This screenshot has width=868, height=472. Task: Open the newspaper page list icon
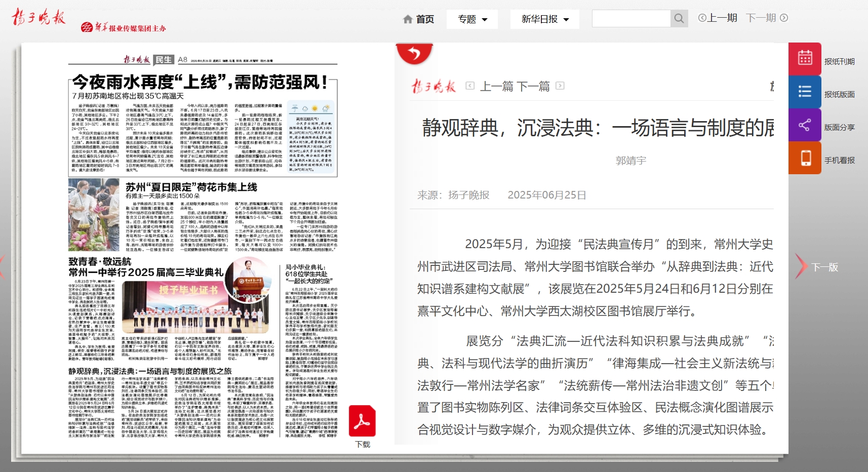tap(805, 92)
